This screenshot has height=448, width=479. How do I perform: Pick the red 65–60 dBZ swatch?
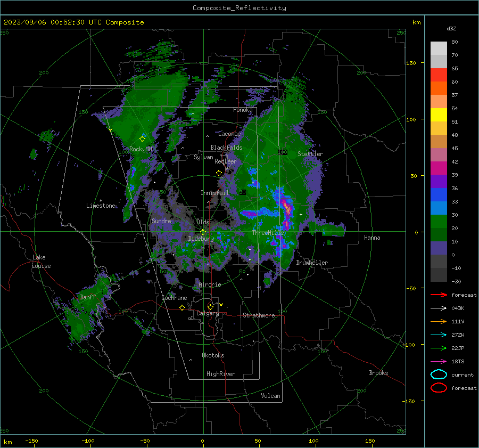[x=439, y=75]
